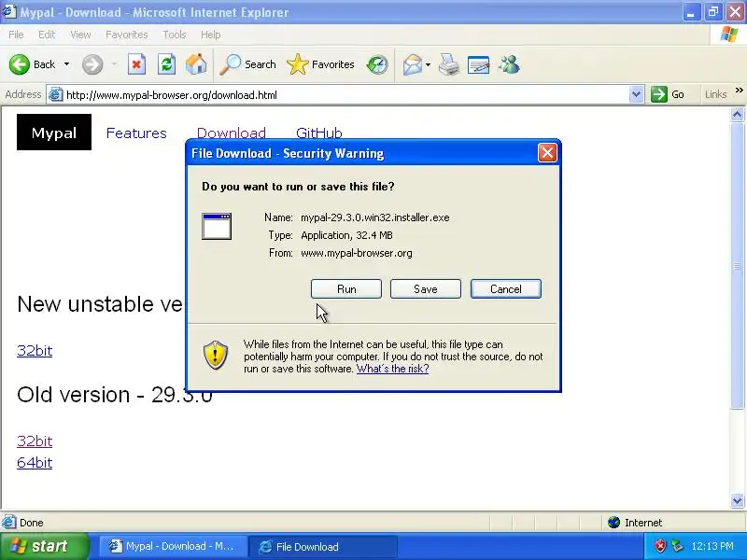
Task: Click 32bit link under Old version
Action: pos(35,441)
